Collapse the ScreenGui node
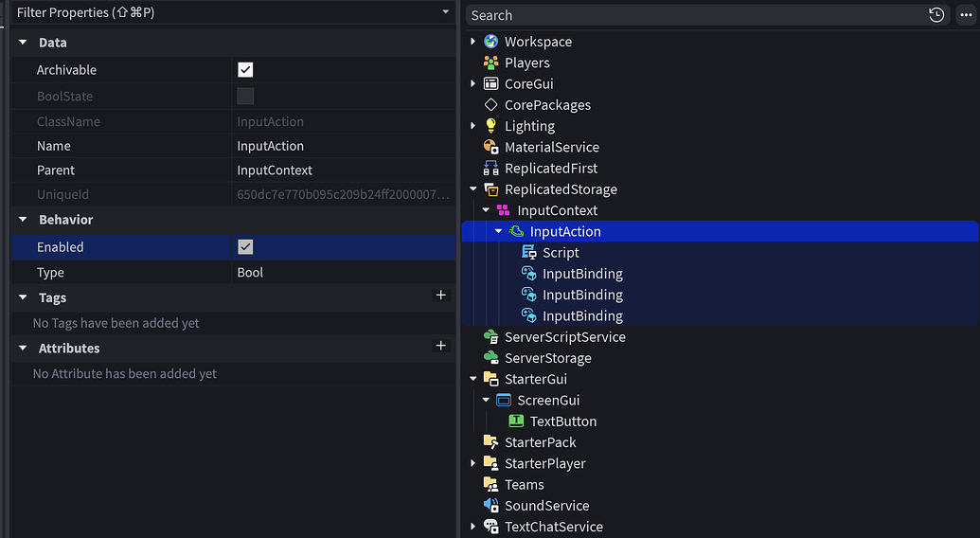The height and width of the screenshot is (538, 980). pos(486,400)
